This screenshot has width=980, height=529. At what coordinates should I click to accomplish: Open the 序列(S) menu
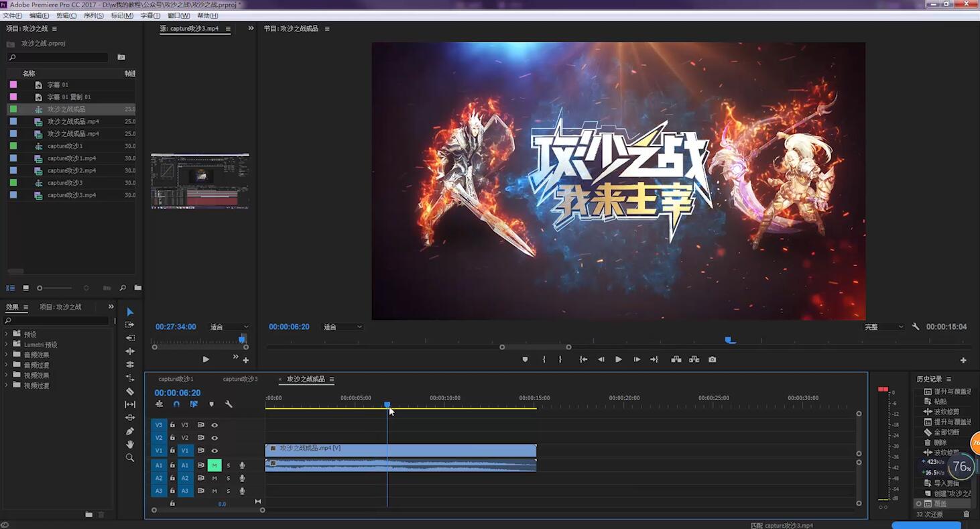pos(94,15)
